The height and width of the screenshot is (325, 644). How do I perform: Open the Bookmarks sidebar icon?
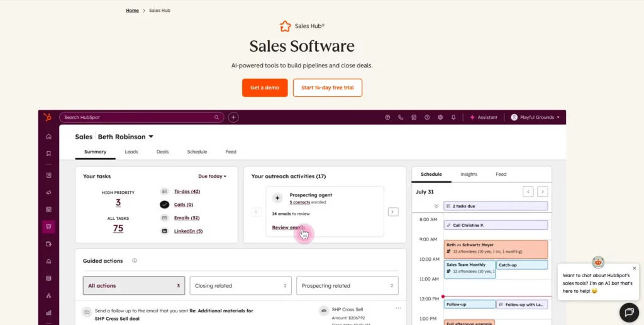click(48, 154)
